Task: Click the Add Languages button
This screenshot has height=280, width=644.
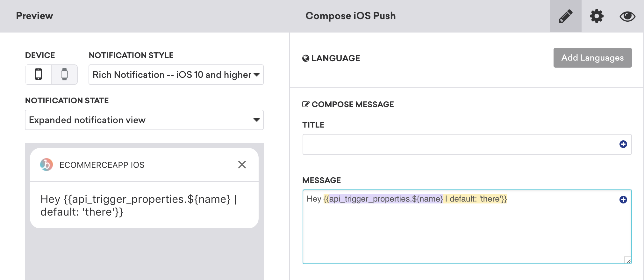Action: coord(592,58)
